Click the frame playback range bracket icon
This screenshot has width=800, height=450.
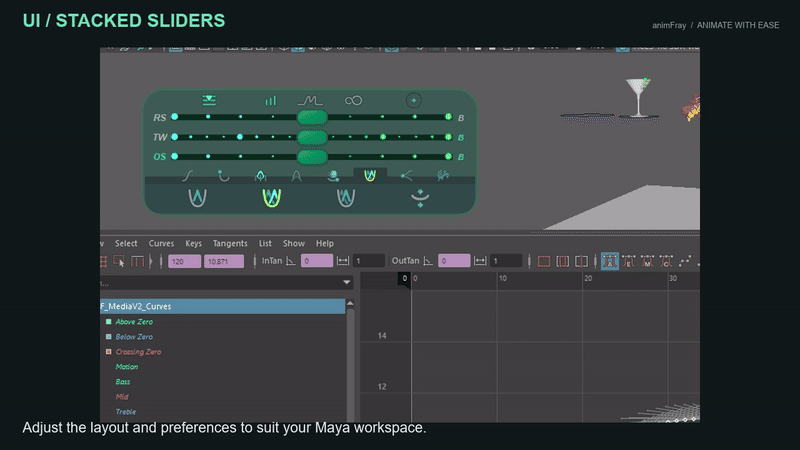point(563,261)
